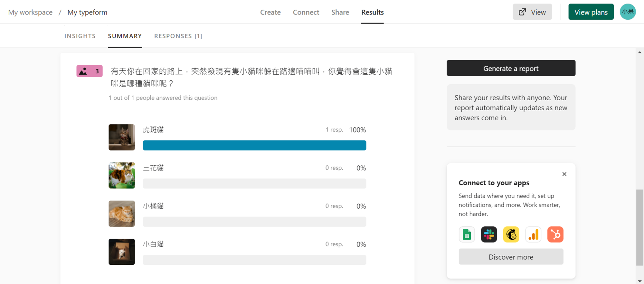This screenshot has height=284, width=644.
Task: Open Google Sheets integration icon
Action: (467, 234)
